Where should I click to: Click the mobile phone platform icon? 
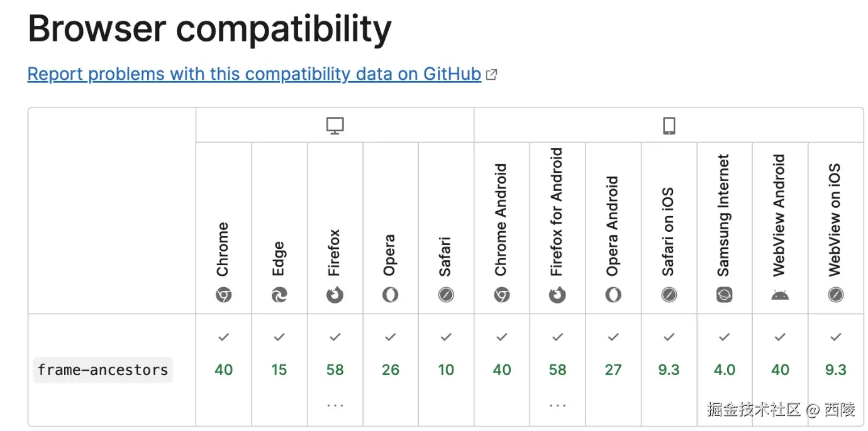click(x=669, y=126)
